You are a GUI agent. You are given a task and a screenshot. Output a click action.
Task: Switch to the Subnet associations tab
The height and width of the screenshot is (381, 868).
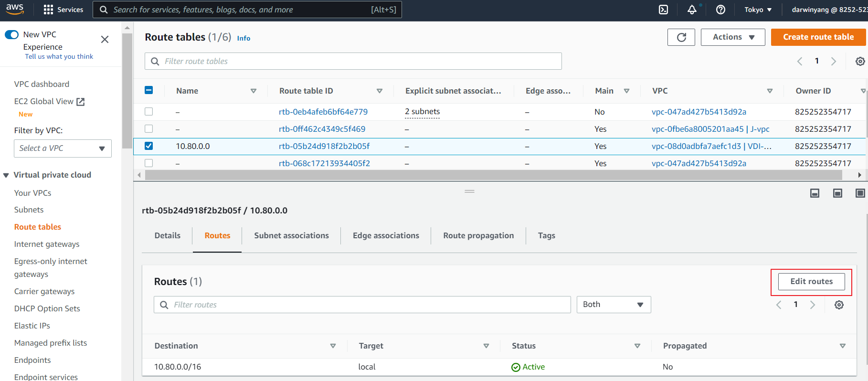291,235
